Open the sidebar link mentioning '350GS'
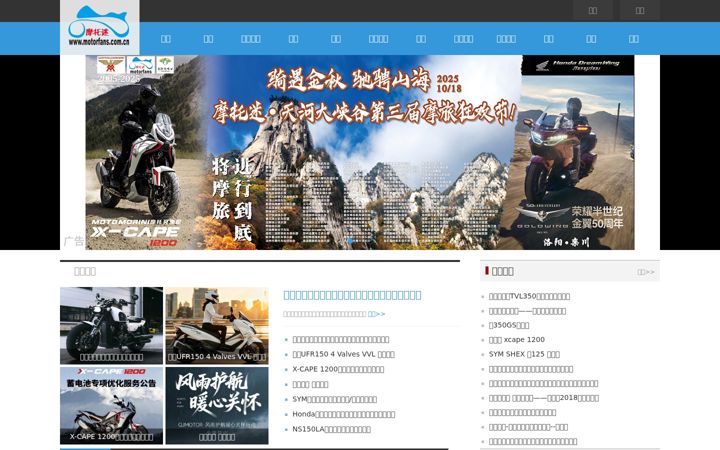This screenshot has height=450, width=720. click(509, 325)
